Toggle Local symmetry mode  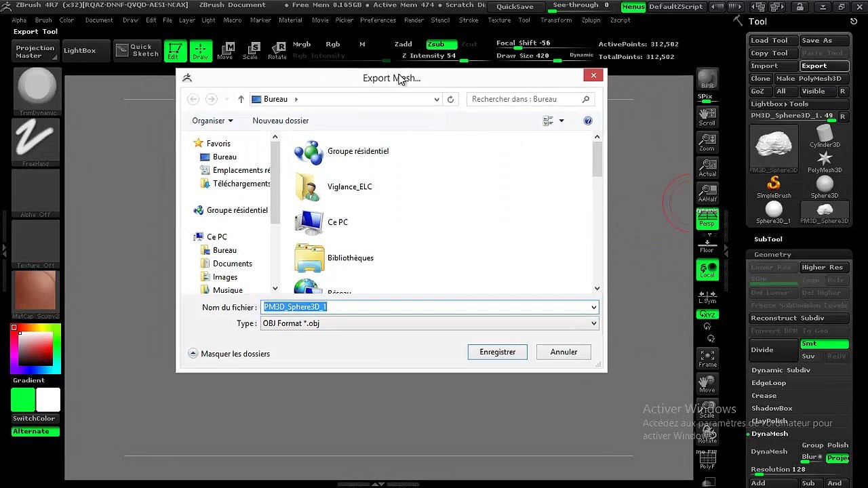pos(707,270)
